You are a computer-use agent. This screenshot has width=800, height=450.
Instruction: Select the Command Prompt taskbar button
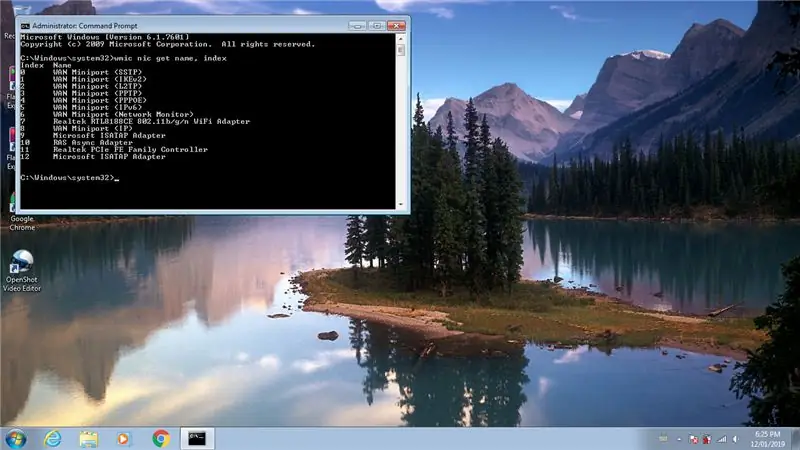pos(197,439)
